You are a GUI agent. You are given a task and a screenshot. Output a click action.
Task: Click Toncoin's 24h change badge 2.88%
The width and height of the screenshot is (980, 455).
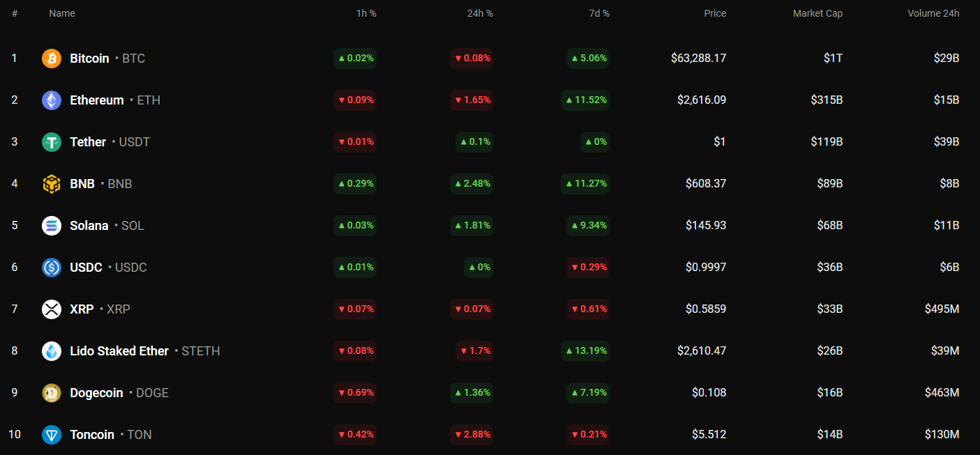472,435
